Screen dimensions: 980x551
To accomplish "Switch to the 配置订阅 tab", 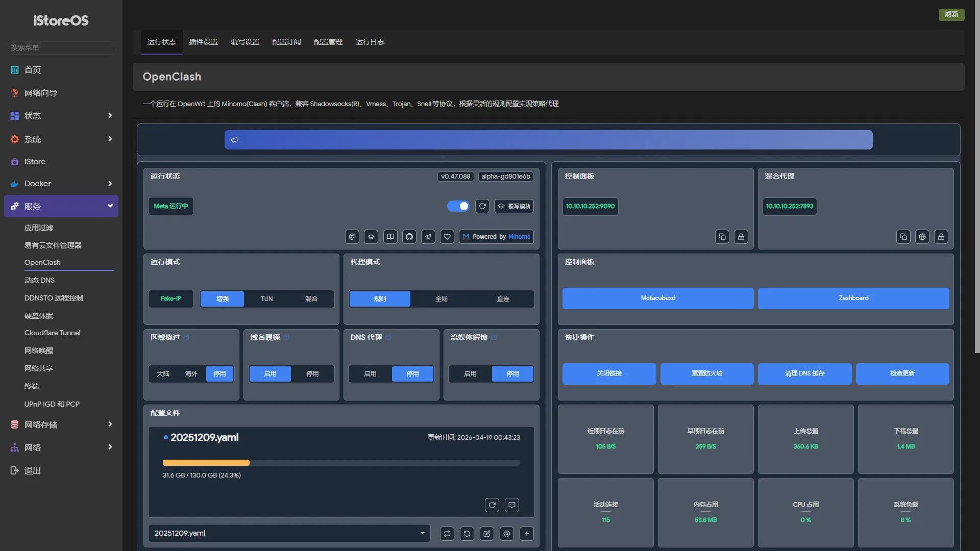I will coord(286,42).
